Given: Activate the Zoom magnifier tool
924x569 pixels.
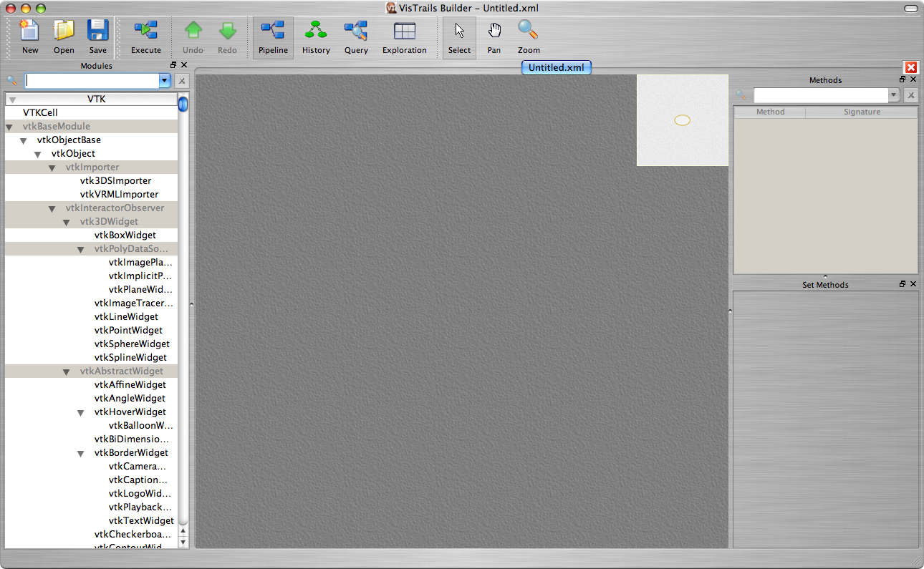Looking at the screenshot, I should [529, 31].
